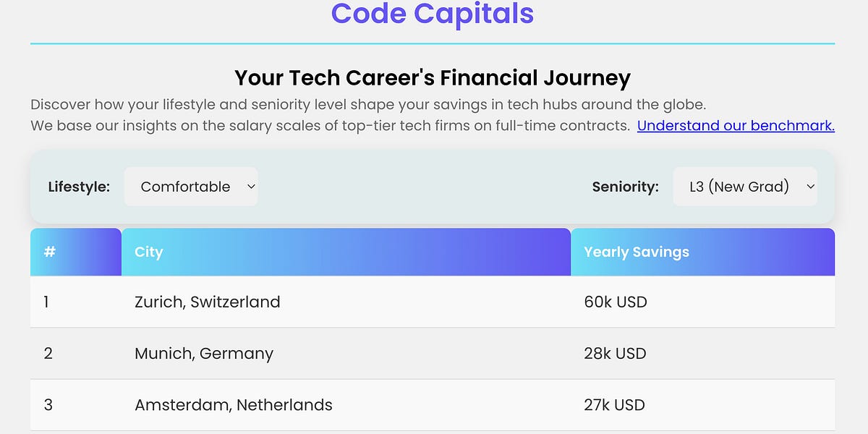Image resolution: width=868 pixels, height=434 pixels.
Task: Click the 28k USD savings value
Action: (x=616, y=354)
